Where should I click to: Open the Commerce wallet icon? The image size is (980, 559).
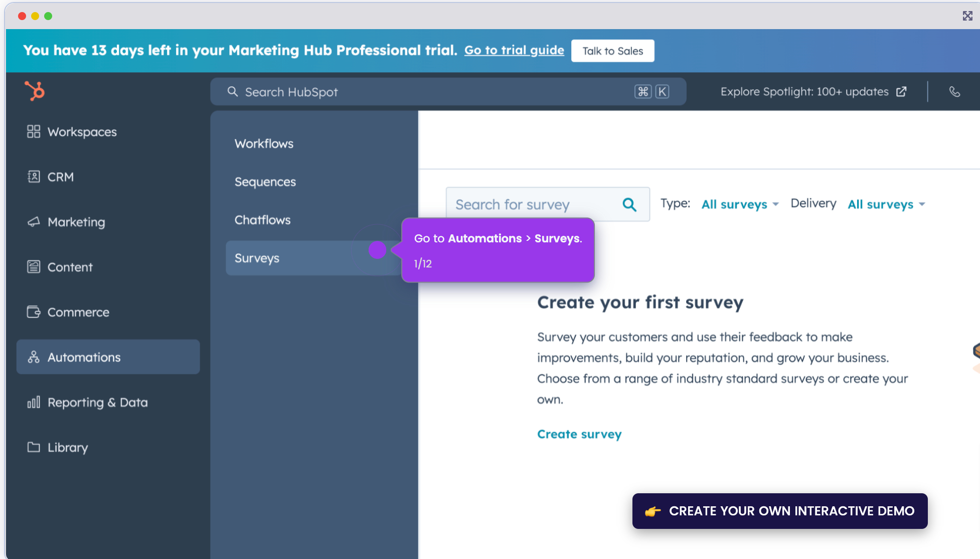[x=33, y=312]
